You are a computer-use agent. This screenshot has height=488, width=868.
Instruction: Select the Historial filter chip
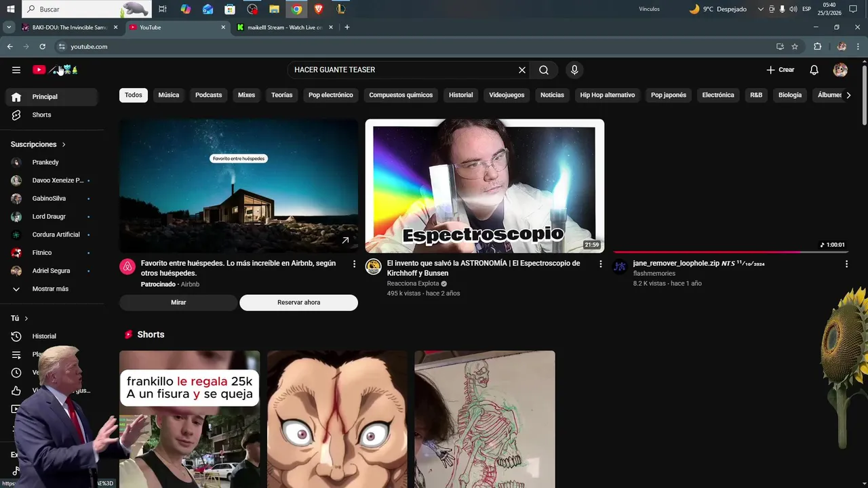pyautogui.click(x=461, y=95)
